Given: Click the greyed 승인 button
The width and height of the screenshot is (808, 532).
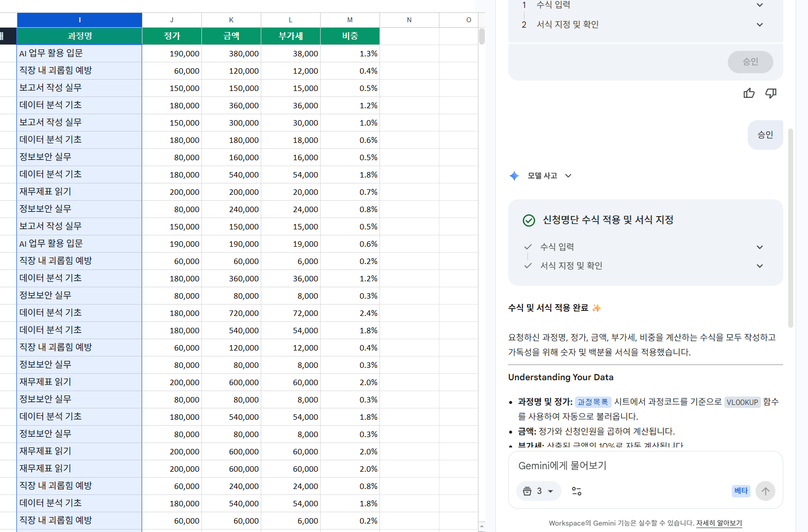Looking at the screenshot, I should [x=750, y=62].
